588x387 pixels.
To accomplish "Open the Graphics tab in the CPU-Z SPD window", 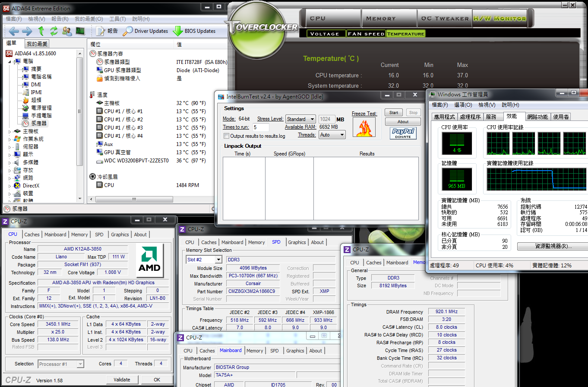I will [297, 242].
